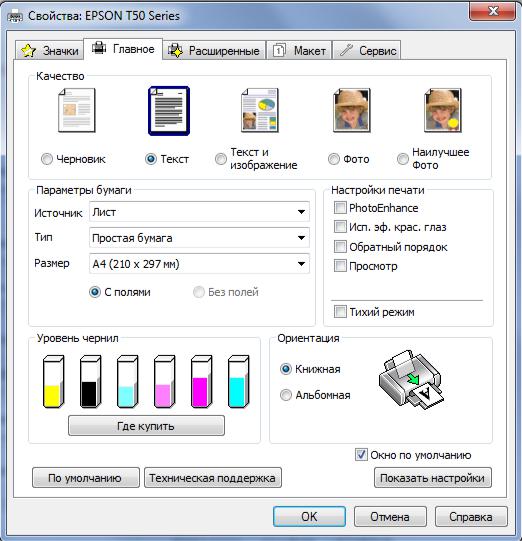Click the wrench icon on Сервис tab

pyautogui.click(x=346, y=50)
